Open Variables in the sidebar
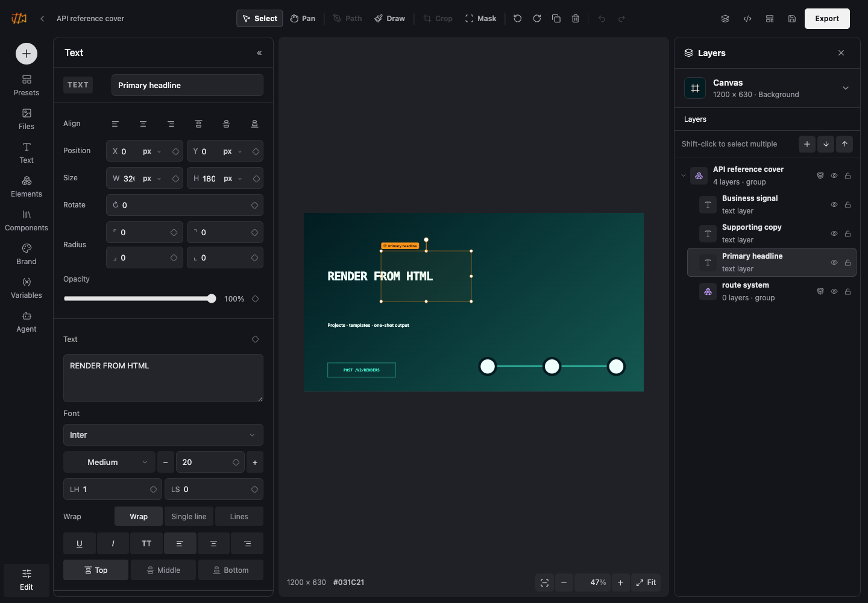The image size is (868, 603). (27, 288)
